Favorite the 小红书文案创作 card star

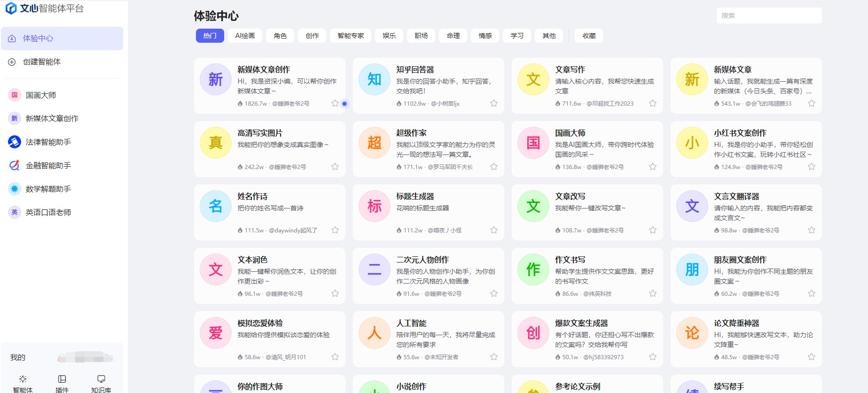[812, 167]
